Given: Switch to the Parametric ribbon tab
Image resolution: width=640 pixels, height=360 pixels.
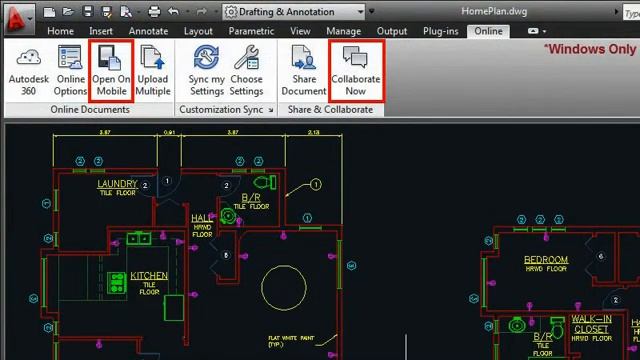Looking at the screenshot, I should [251, 31].
